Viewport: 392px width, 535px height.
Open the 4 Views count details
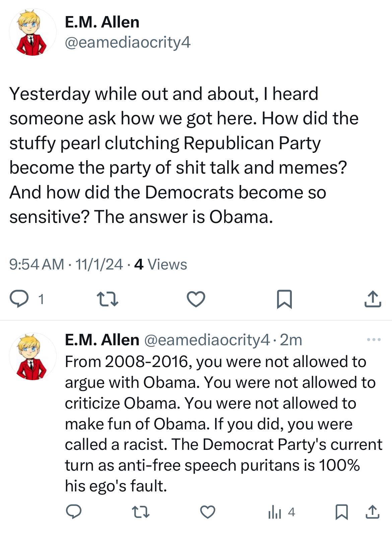pos(160,264)
